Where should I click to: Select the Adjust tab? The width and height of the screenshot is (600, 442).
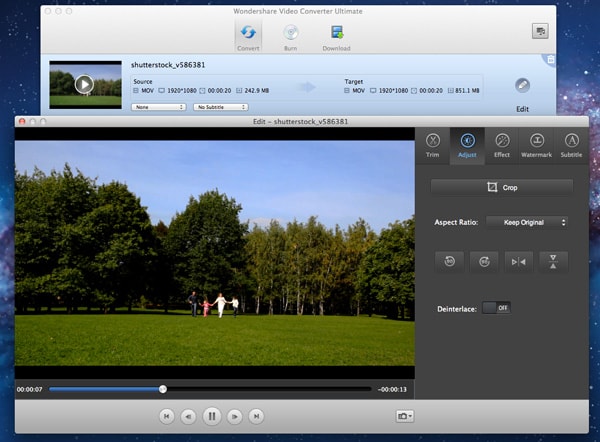[x=467, y=146]
